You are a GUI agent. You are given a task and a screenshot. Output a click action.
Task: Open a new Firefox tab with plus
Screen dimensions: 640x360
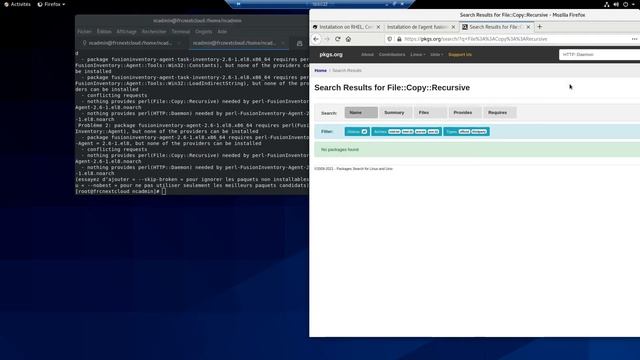540,27
